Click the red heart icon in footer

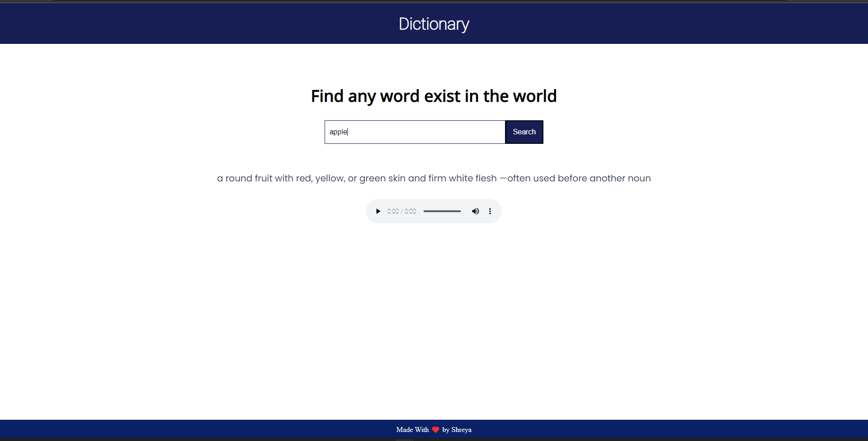435,430
